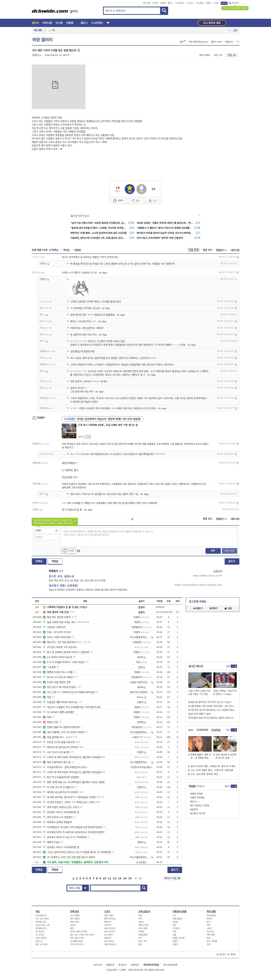This screenshot has width=271, height=980.
Task: Toggle 야간모드 in the footer
Action: 221,954
